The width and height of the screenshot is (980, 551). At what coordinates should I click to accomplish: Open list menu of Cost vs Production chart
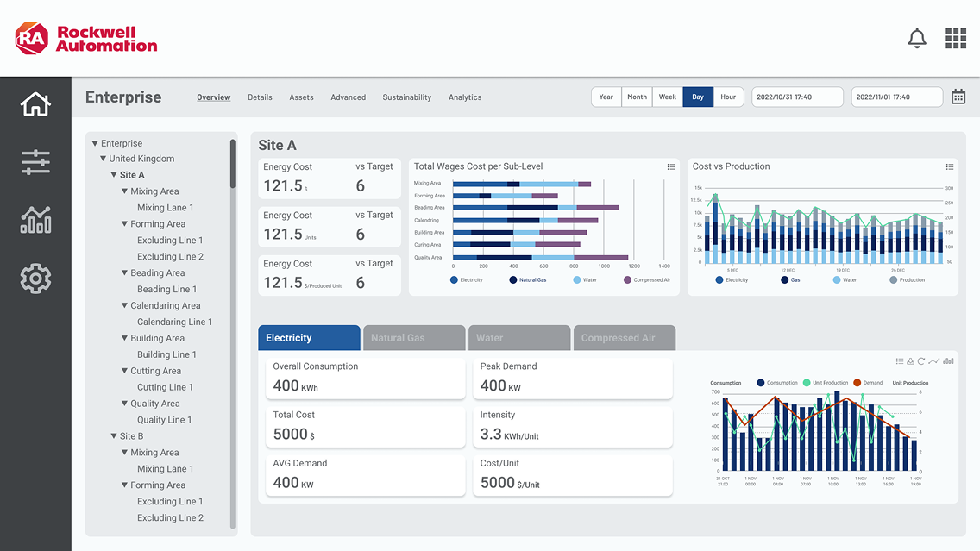pyautogui.click(x=949, y=166)
